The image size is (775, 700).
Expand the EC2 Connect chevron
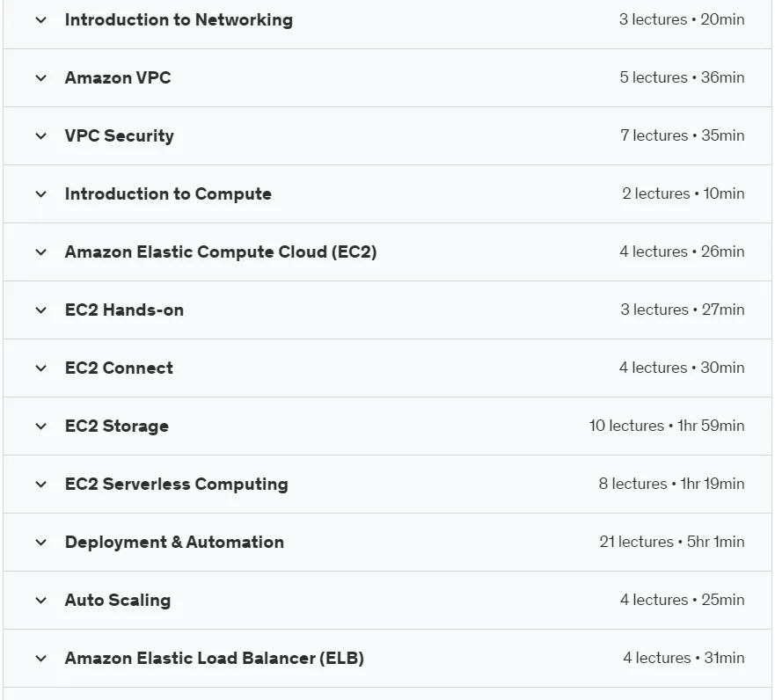41,368
